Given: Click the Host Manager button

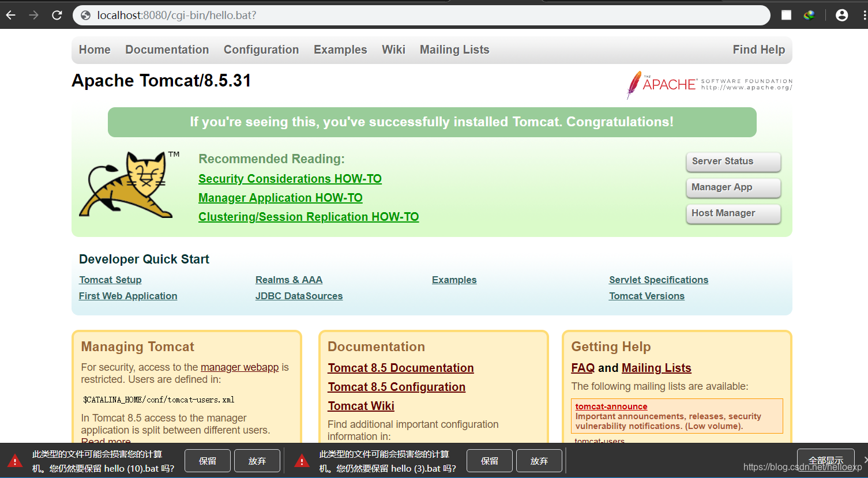Looking at the screenshot, I should (733, 213).
